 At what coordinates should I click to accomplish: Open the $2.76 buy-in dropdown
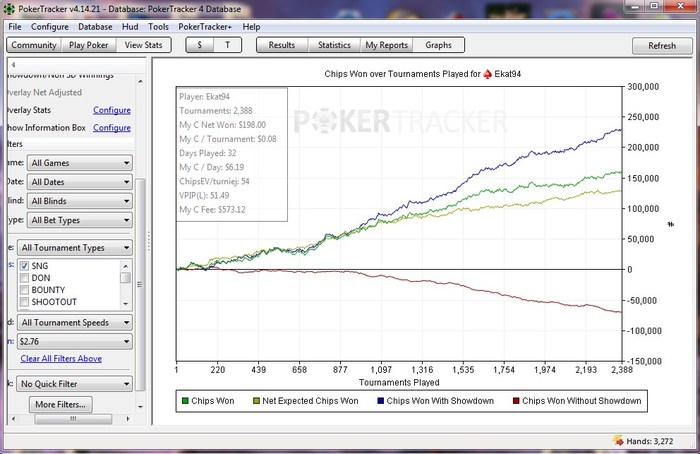(75, 342)
